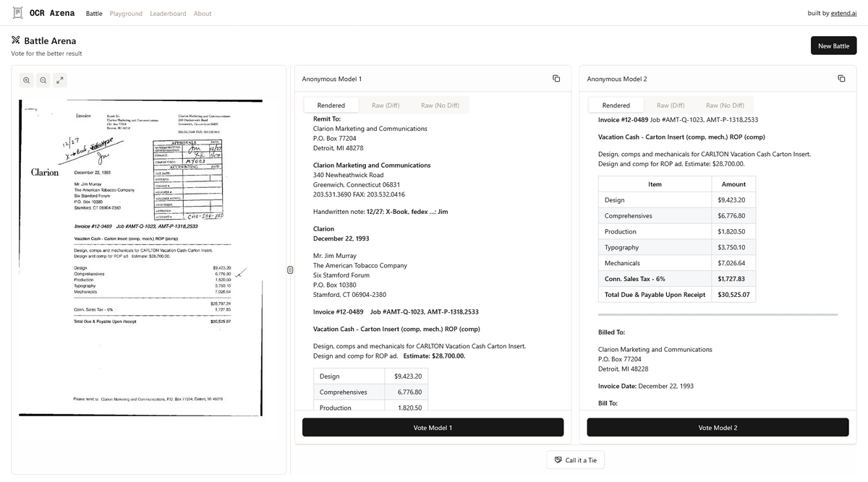
Task: Switch Model 2 to Raw (Diff) view
Action: click(671, 106)
